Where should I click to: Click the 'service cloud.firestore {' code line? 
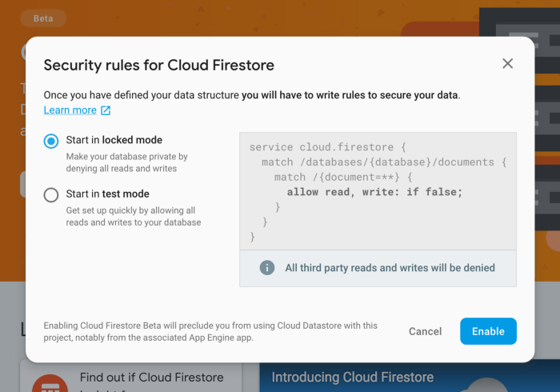pos(327,147)
